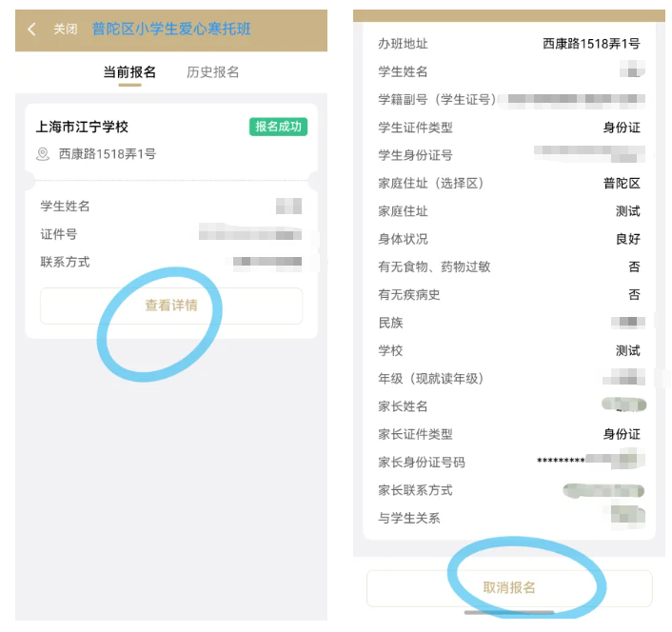The height and width of the screenshot is (632, 672).
Task: Tap the 学校 测试 row
Action: [509, 350]
